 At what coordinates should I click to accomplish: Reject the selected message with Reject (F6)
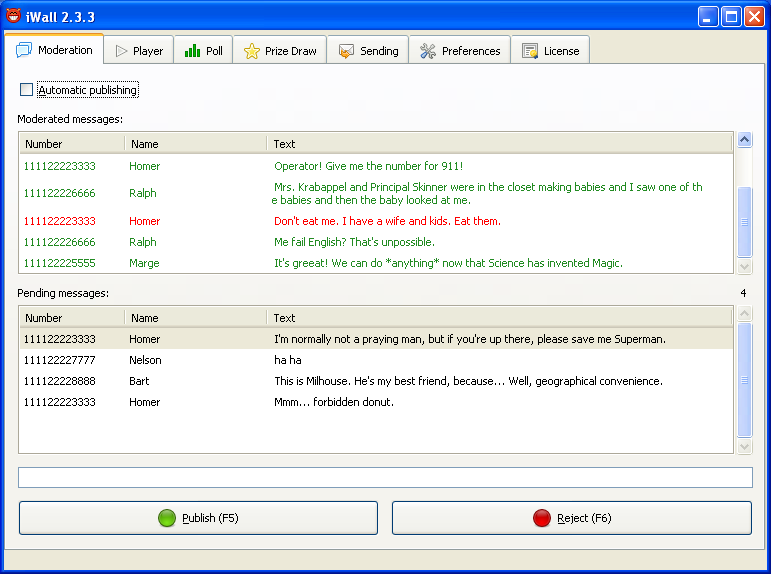572,518
